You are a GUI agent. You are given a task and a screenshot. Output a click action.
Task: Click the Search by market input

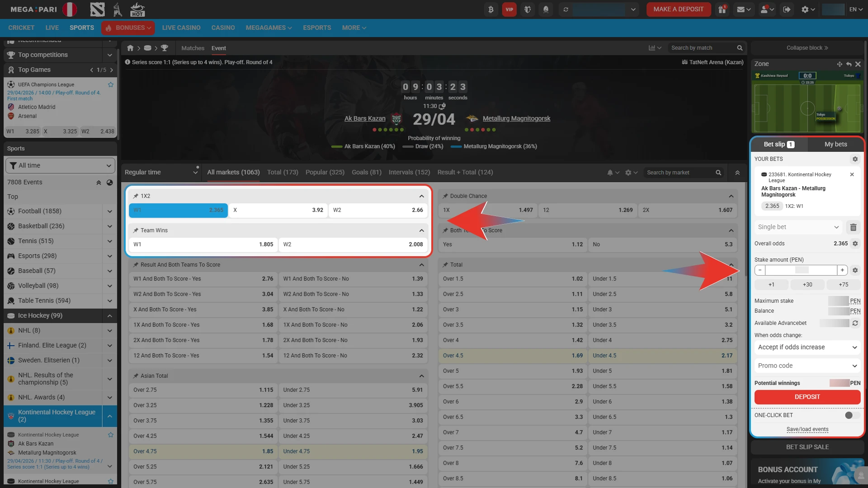click(679, 173)
